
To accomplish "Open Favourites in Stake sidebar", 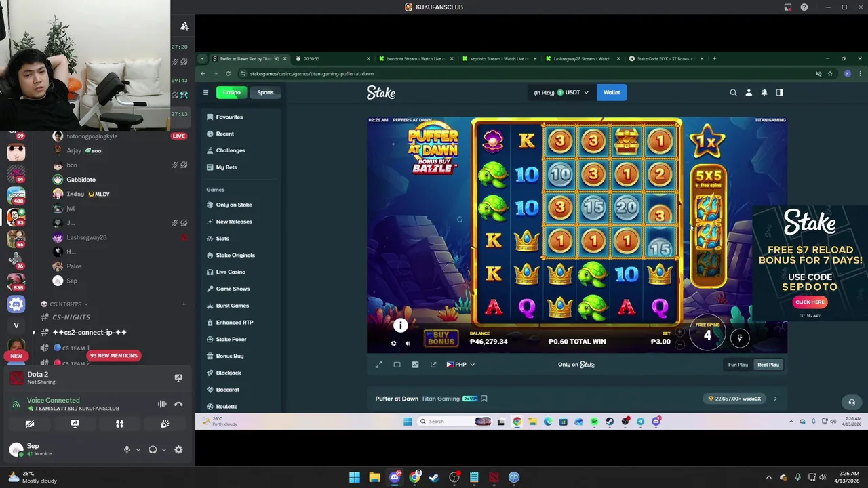I will coord(230,117).
